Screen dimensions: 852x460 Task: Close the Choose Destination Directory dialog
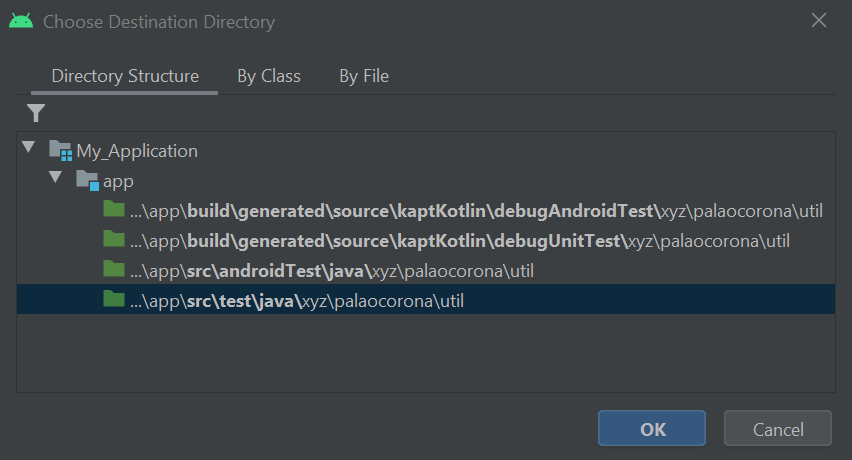pos(818,21)
